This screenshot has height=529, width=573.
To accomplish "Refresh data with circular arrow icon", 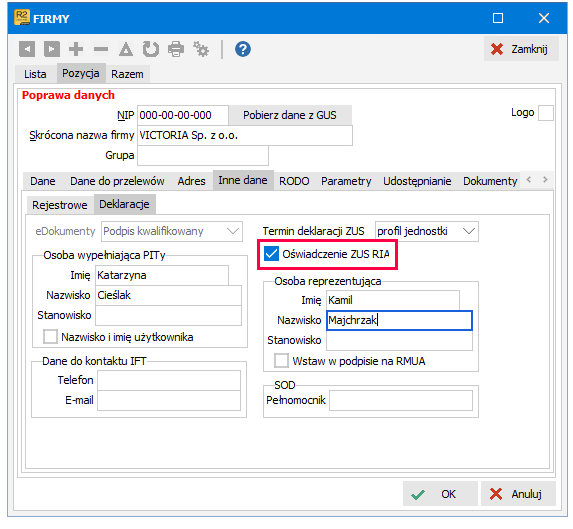I will click(151, 49).
